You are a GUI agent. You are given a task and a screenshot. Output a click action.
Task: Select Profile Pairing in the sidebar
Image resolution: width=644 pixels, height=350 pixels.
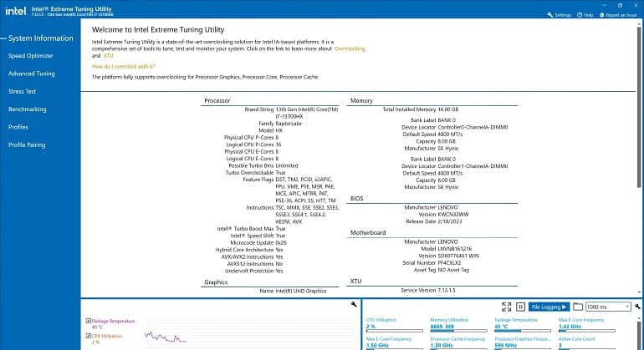coord(27,145)
